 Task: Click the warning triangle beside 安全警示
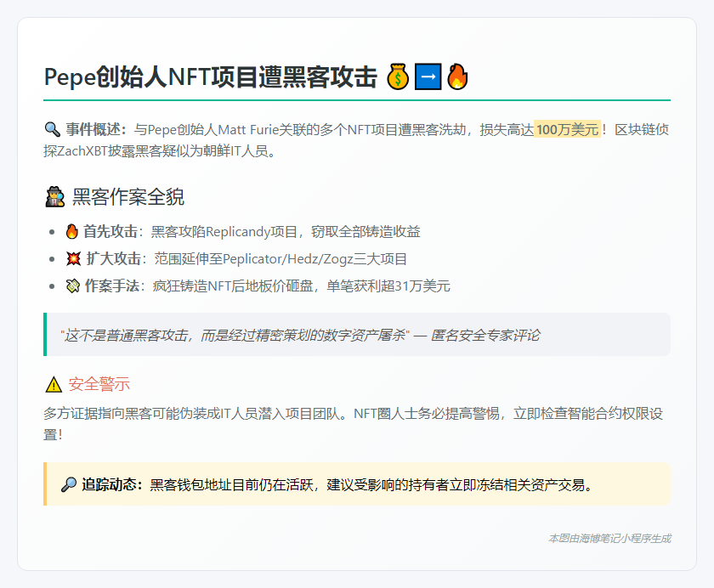54,385
